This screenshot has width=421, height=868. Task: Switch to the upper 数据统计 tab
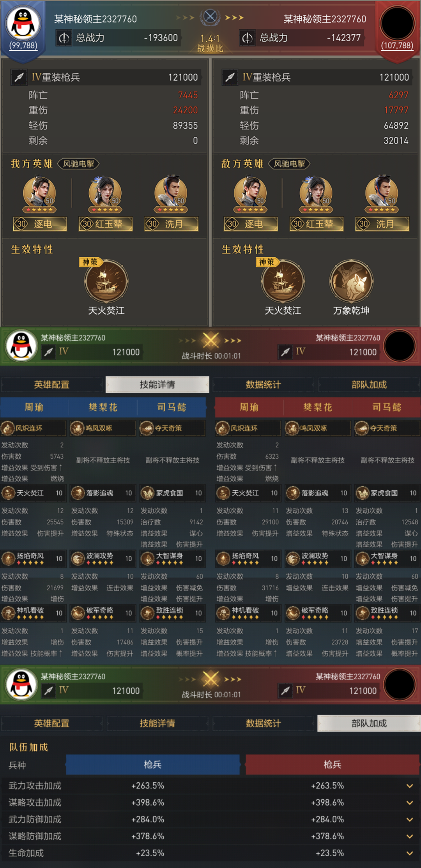coord(263,385)
